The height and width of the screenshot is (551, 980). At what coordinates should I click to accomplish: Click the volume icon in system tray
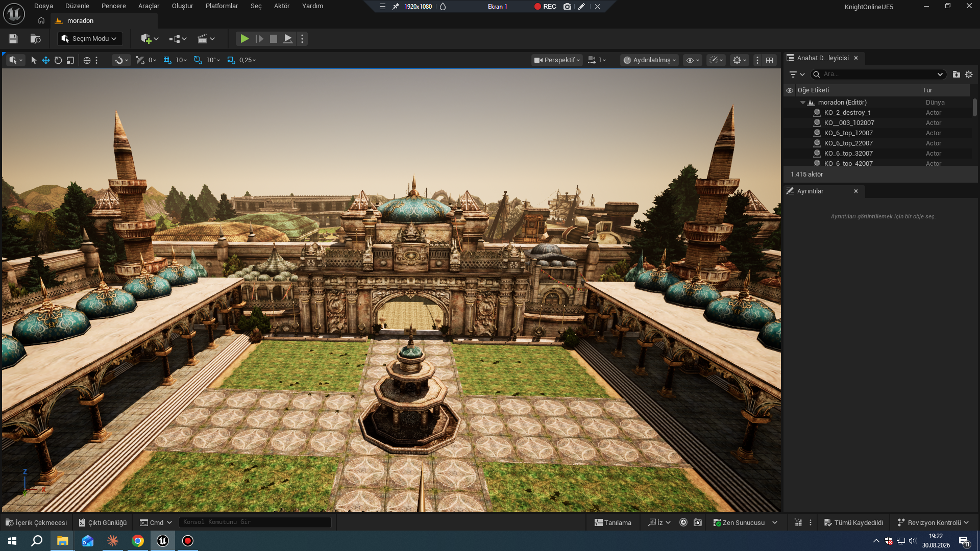913,541
